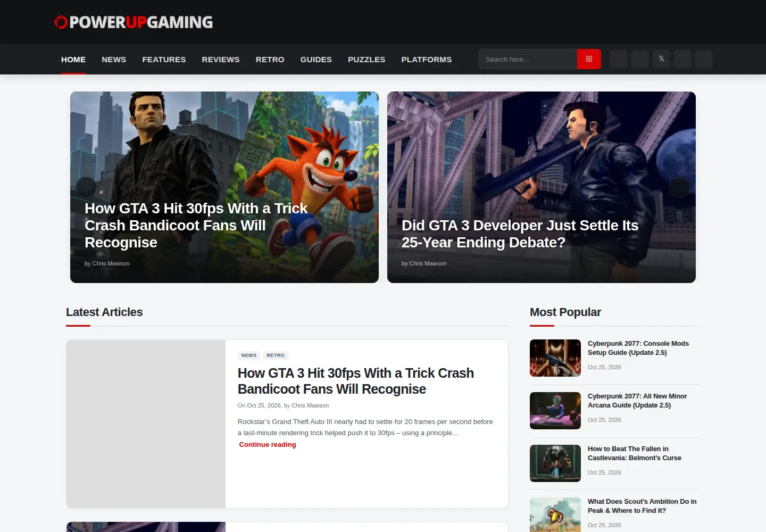Click grey placeholder image of latest article

pyautogui.click(x=146, y=424)
